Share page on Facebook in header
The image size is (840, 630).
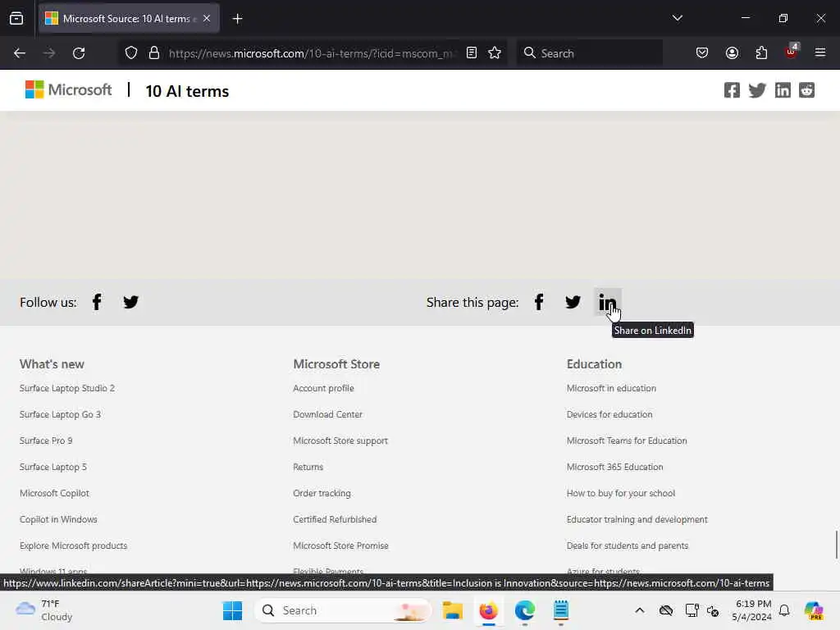click(732, 90)
